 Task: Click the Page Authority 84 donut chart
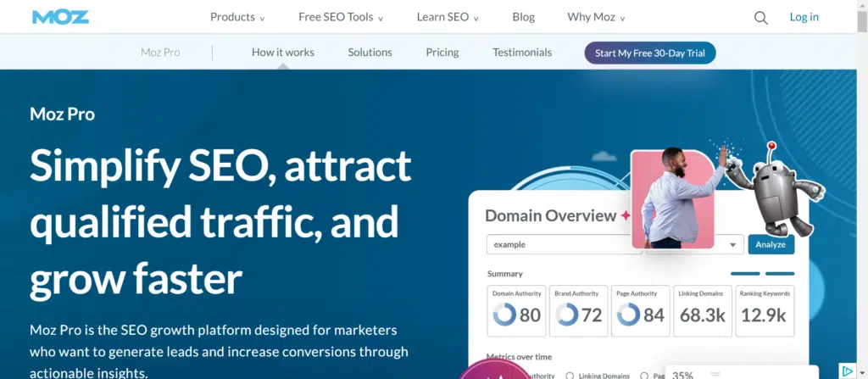[x=628, y=315]
